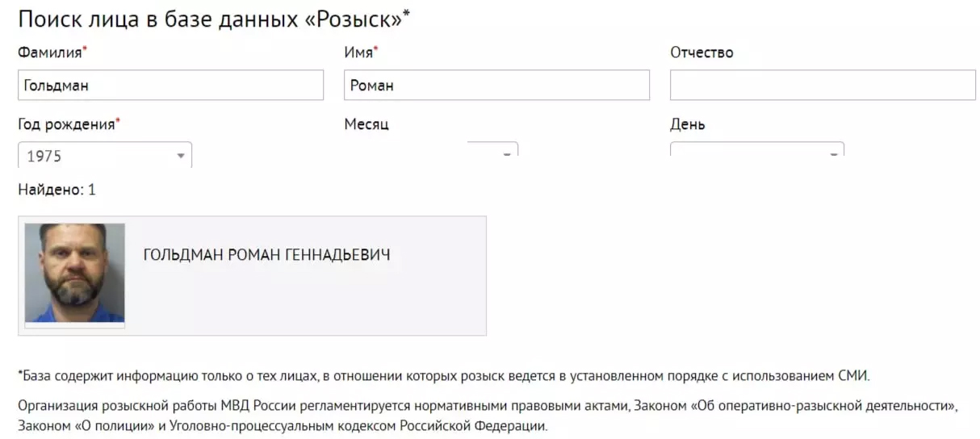Click the empty Отчество input field
980x439 pixels.
(823, 85)
